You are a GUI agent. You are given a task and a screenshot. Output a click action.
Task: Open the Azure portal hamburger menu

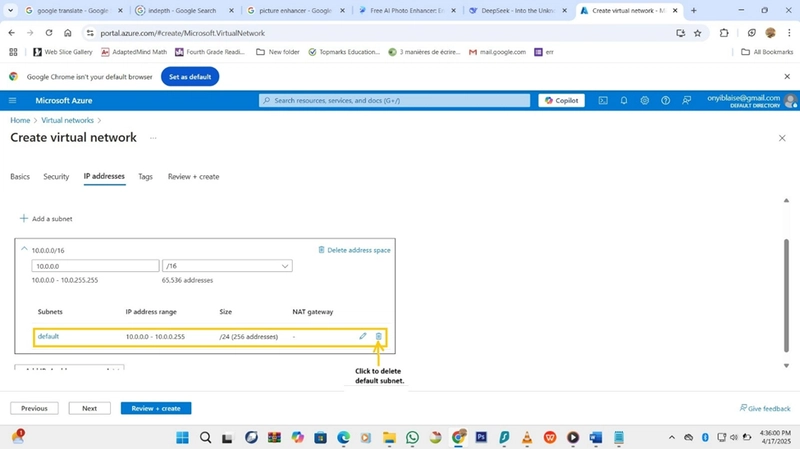tap(13, 101)
